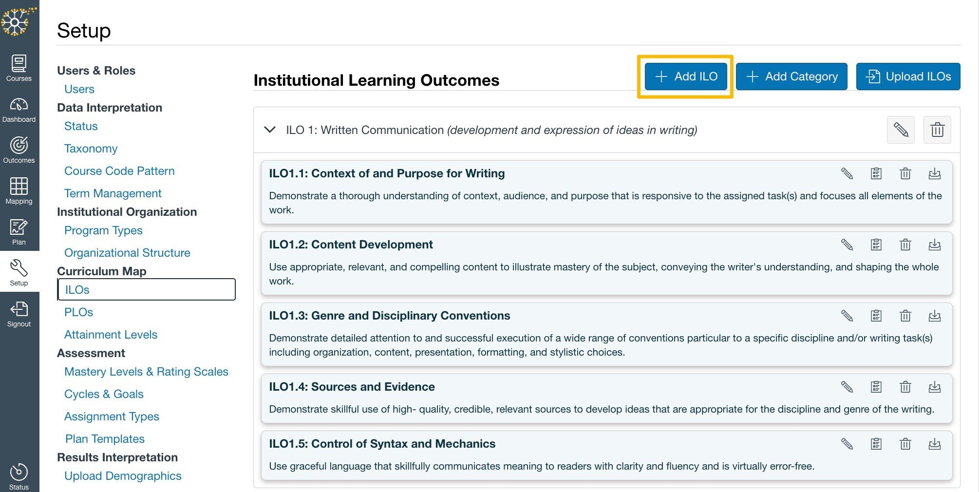
Task: Select the highlighted ILOs menu entry
Action: tap(77, 289)
